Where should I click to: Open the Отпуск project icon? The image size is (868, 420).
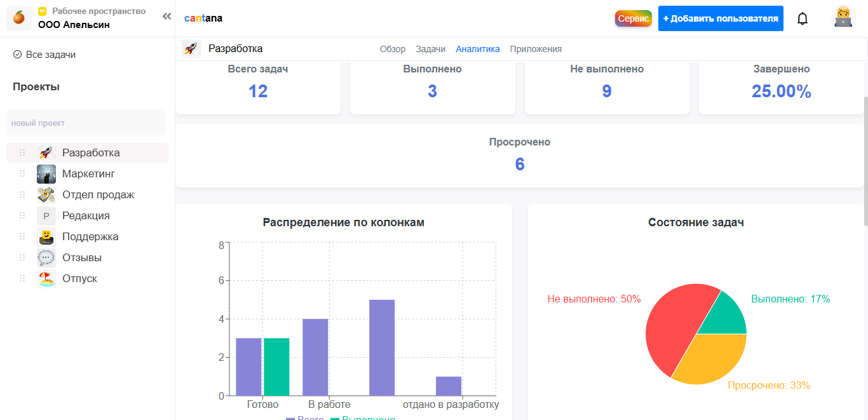click(46, 278)
